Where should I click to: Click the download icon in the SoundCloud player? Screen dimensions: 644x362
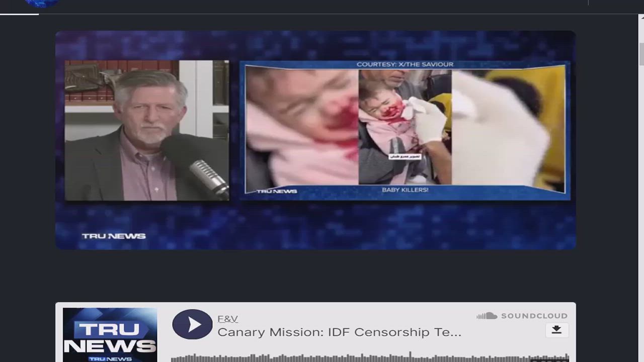point(556,330)
